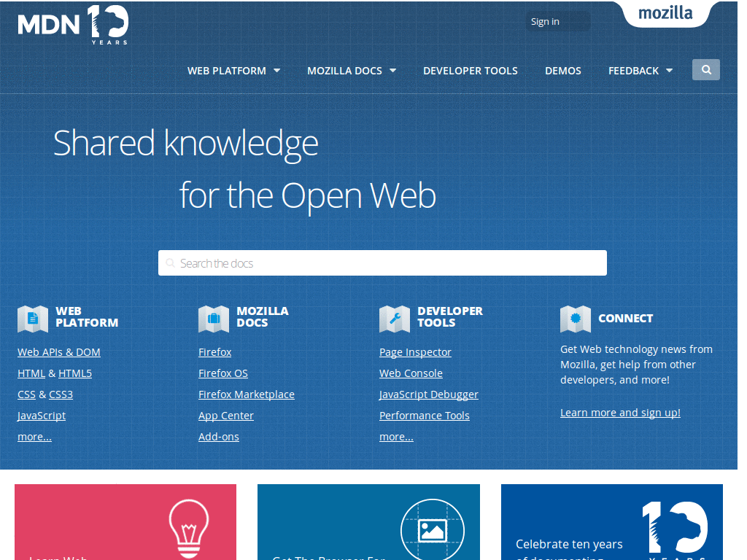The width and height of the screenshot is (747, 560).
Task: Expand the Feedback dropdown arrow
Action: pyautogui.click(x=670, y=71)
